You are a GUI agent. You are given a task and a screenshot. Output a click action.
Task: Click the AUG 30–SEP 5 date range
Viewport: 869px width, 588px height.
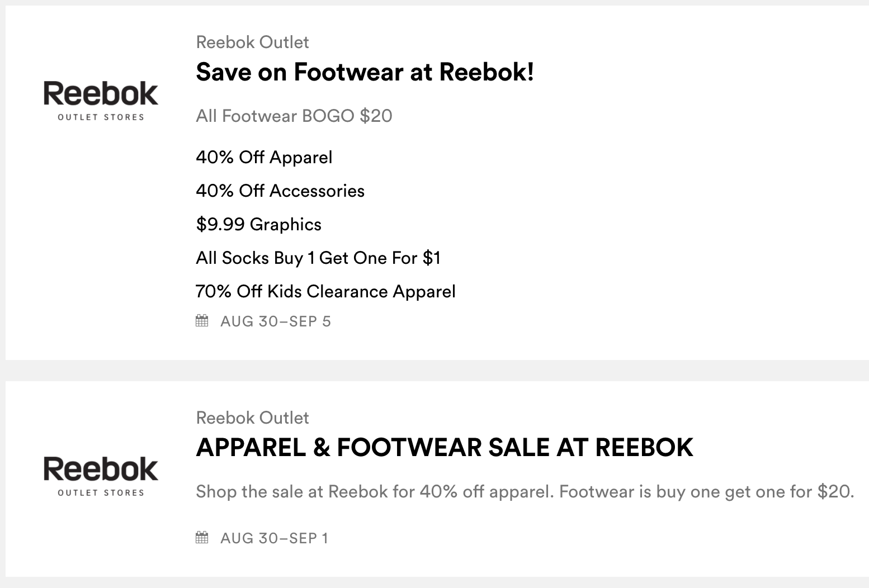[x=276, y=321]
